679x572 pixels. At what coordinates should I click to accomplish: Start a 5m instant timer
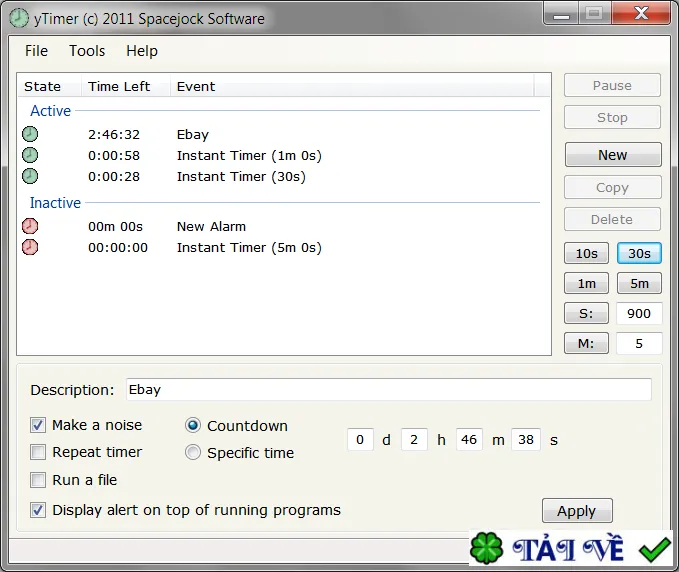[639, 283]
